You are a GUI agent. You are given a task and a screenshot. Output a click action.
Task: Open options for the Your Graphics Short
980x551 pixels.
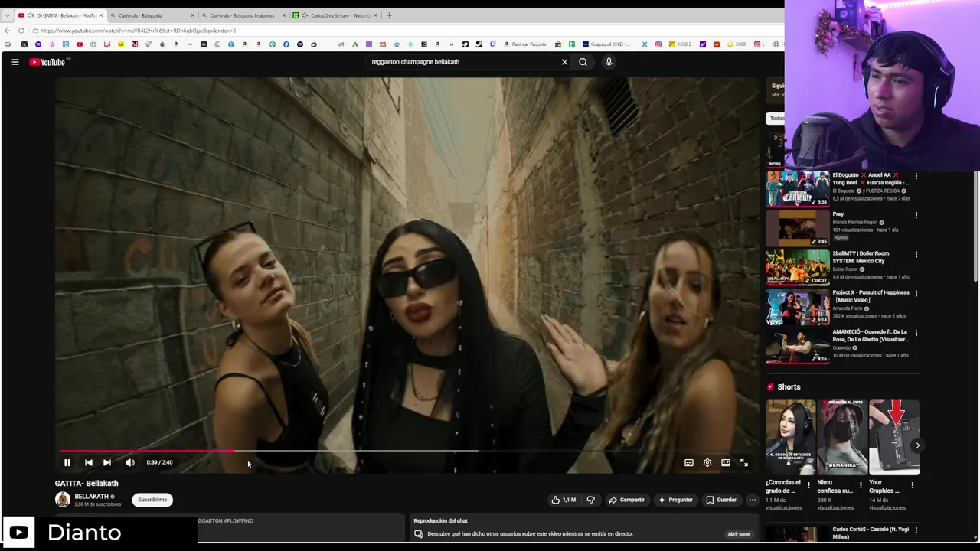click(x=912, y=485)
